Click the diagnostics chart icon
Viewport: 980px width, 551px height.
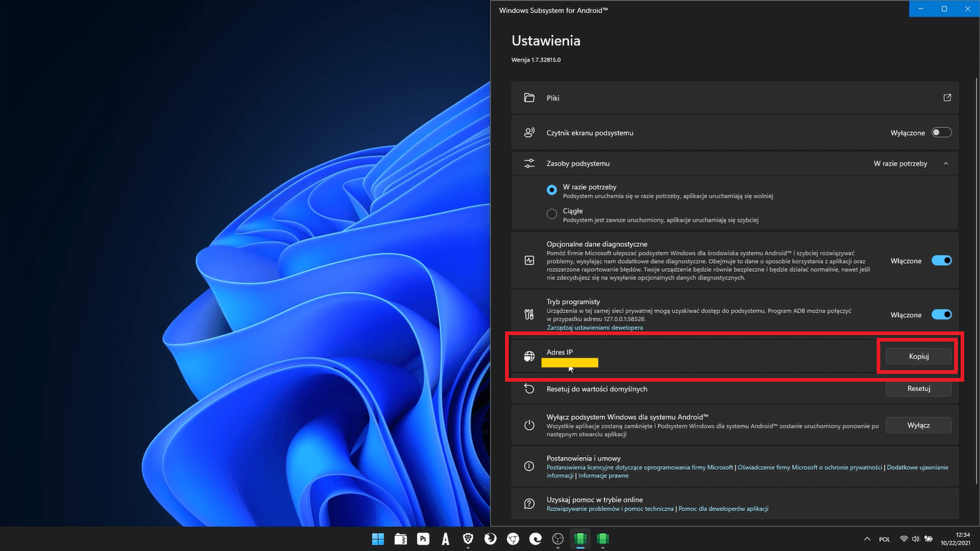[x=529, y=261]
